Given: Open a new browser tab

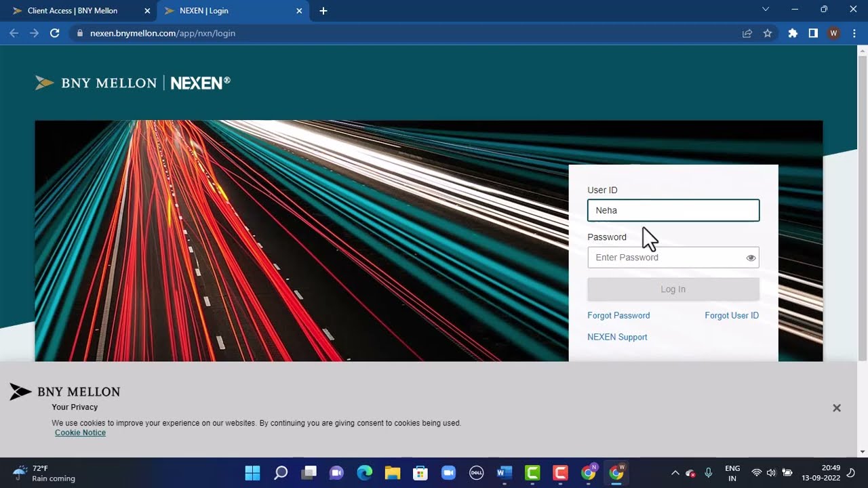Looking at the screenshot, I should click(x=323, y=11).
